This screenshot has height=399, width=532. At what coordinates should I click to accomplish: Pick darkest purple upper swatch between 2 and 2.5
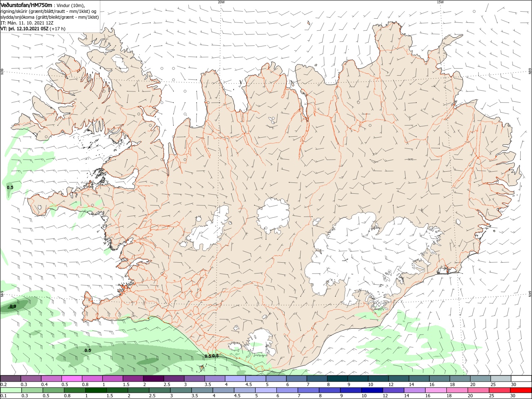(153, 379)
